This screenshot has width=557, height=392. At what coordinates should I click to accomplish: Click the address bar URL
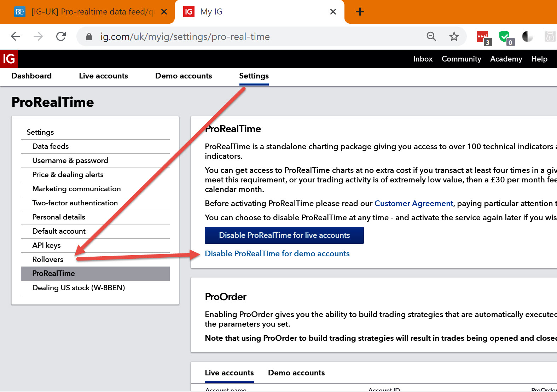tap(185, 37)
